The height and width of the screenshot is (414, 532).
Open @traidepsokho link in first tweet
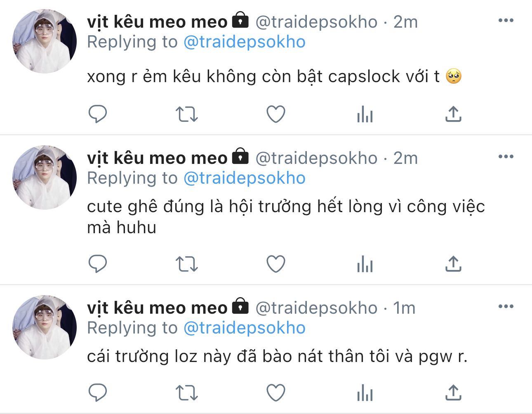pyautogui.click(x=245, y=42)
